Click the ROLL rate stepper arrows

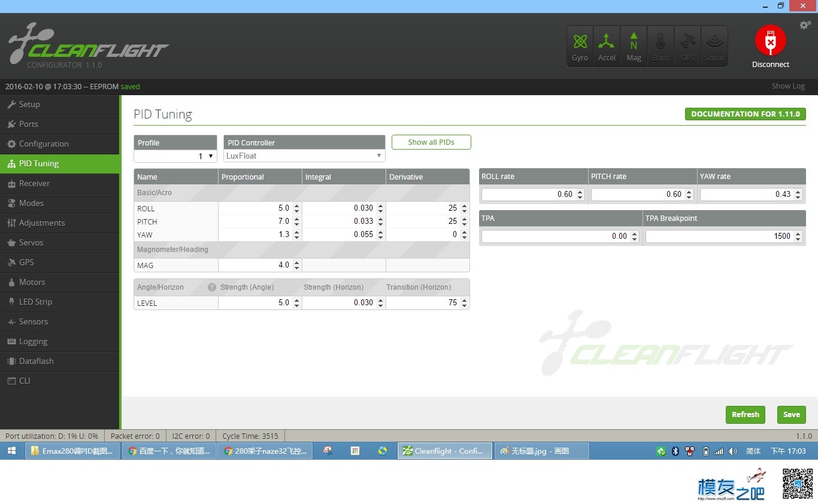pyautogui.click(x=580, y=195)
